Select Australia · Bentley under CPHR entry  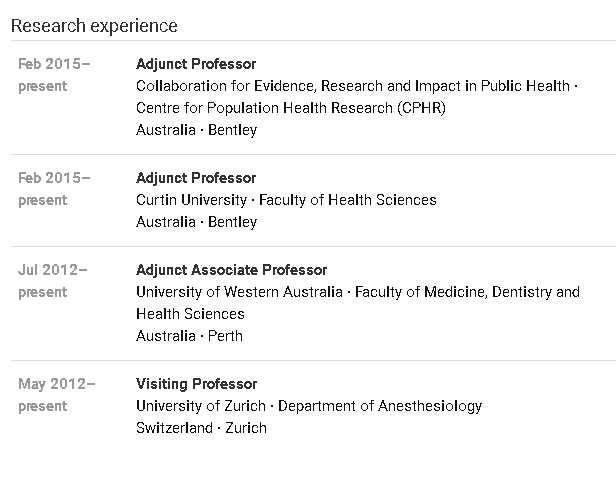[x=196, y=130]
